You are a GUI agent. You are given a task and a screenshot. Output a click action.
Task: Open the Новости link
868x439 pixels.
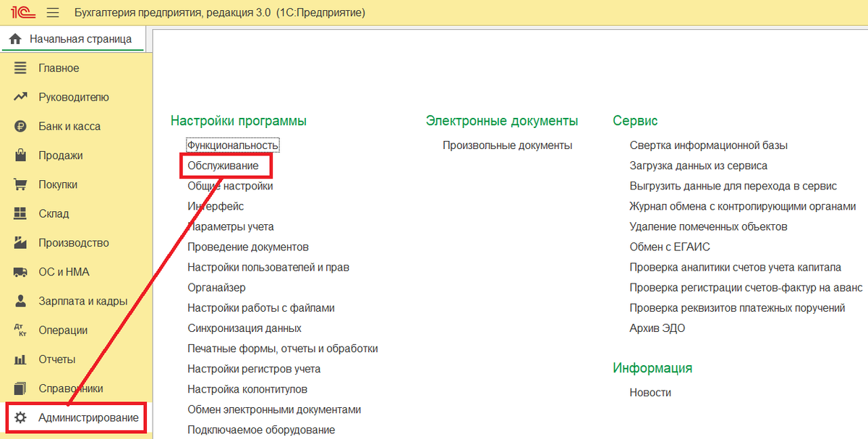(650, 392)
